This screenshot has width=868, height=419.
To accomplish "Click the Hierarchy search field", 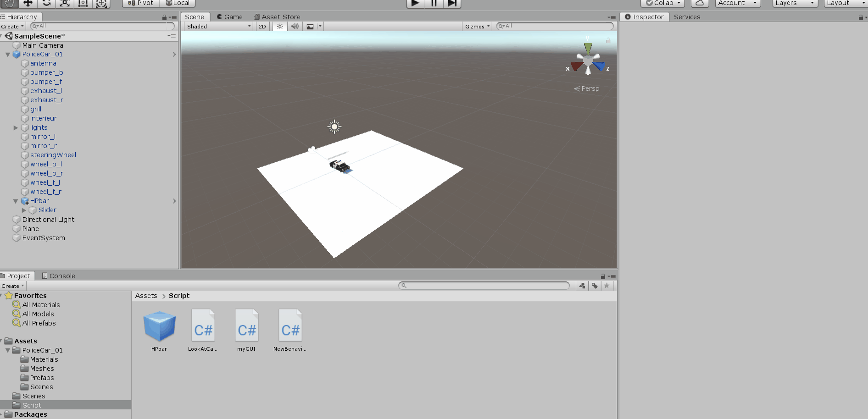I will 102,26.
